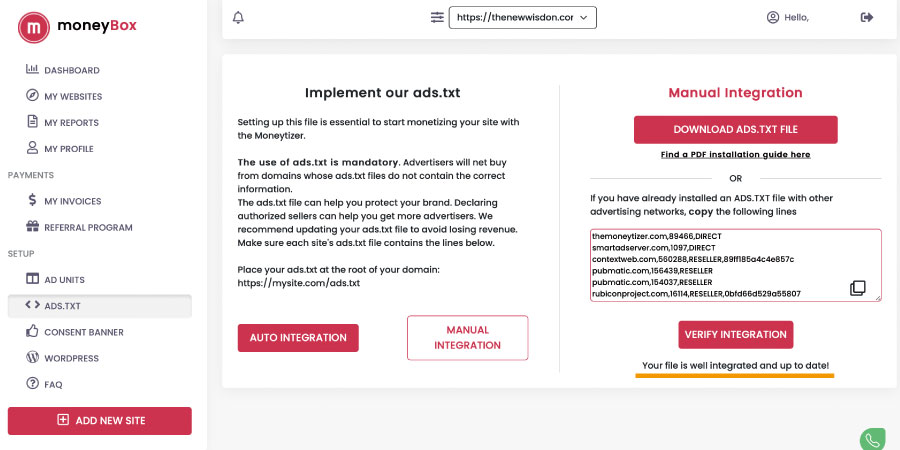Click the filter sliders icon beside site selector
The height and width of the screenshot is (450, 900).
pos(437,17)
